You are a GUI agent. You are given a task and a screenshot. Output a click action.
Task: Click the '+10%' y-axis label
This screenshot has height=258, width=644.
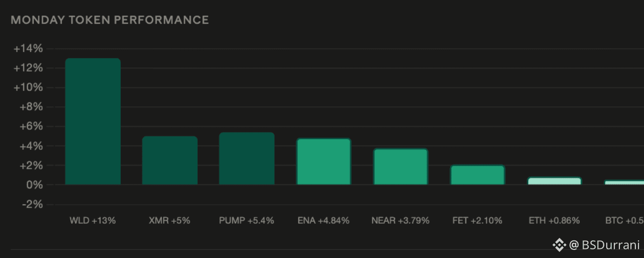click(28, 88)
